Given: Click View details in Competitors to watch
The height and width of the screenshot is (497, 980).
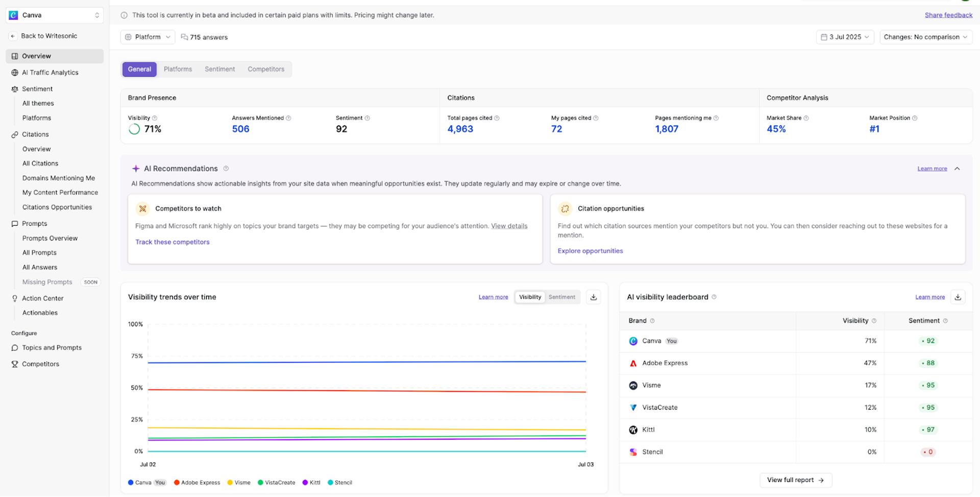Looking at the screenshot, I should (509, 226).
